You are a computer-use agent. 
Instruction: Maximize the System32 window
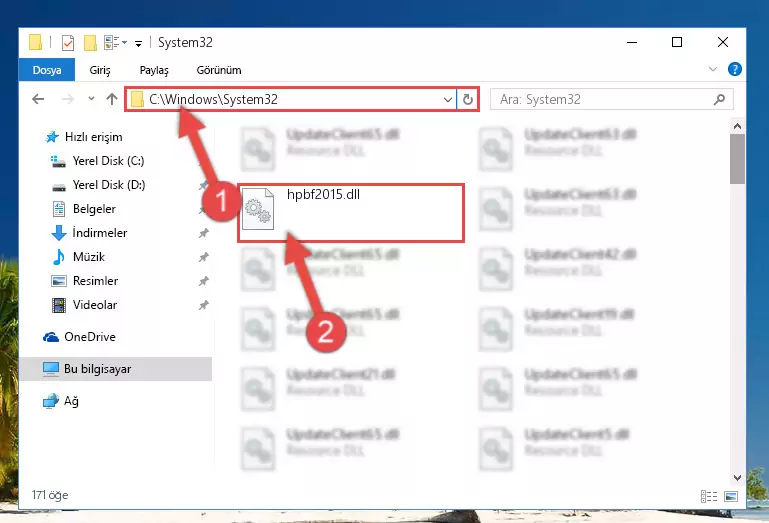click(x=677, y=43)
